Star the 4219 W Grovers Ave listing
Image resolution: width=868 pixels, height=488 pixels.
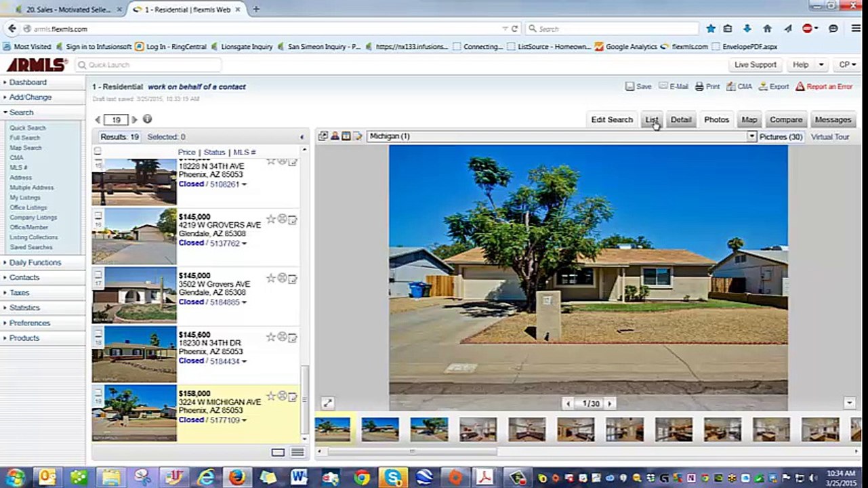(270, 219)
